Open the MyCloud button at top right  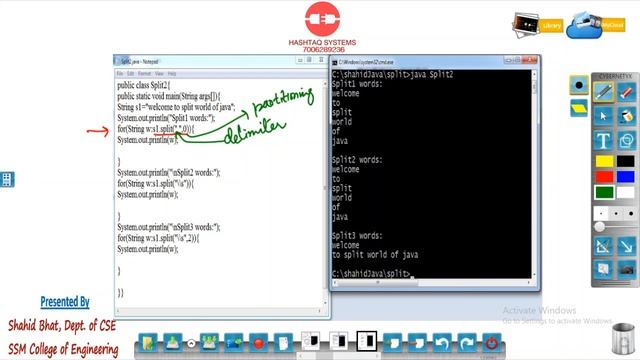coord(596,25)
